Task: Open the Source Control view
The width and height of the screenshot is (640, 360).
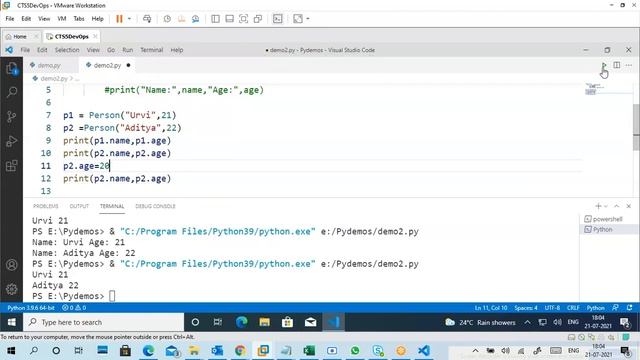Action: coord(12,117)
